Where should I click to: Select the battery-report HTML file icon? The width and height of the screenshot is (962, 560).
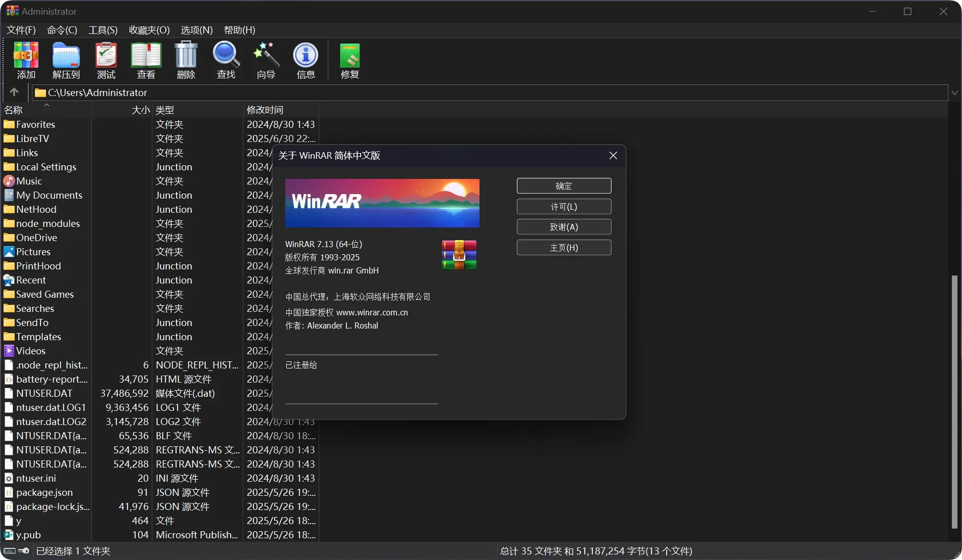click(x=9, y=379)
